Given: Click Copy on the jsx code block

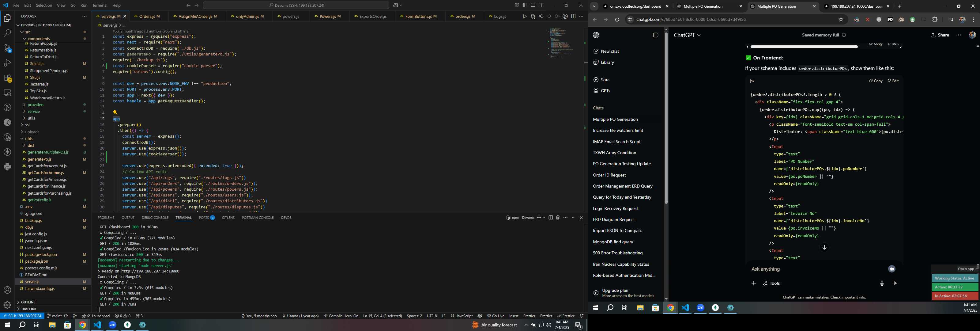Looking at the screenshot, I should coord(875,81).
